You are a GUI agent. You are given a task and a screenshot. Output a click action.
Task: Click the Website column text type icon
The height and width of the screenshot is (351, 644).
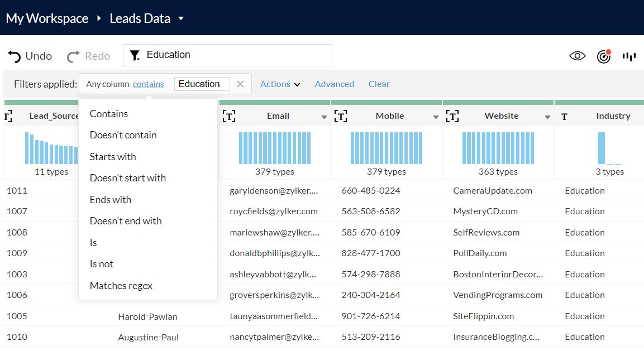pos(452,116)
